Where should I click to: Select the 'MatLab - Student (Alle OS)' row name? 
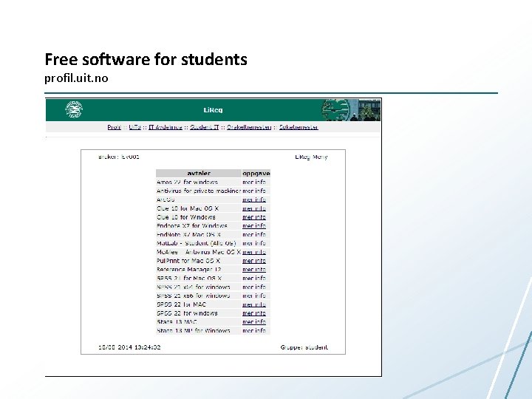click(196, 243)
